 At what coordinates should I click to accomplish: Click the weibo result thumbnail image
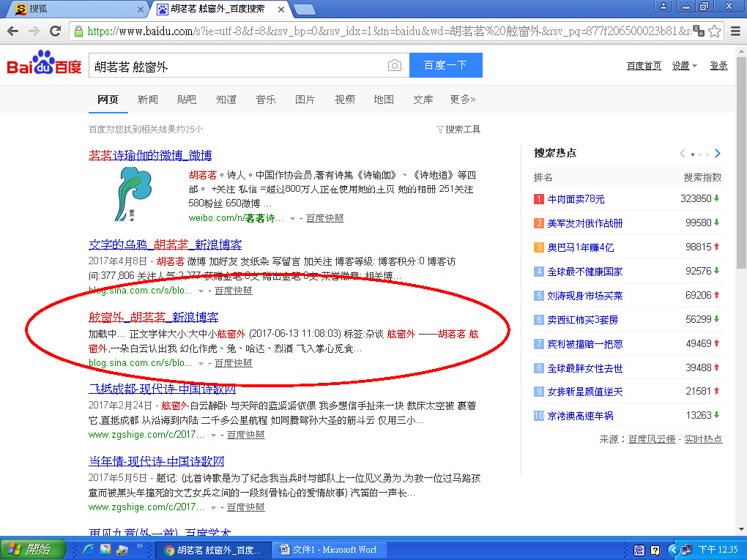133,194
